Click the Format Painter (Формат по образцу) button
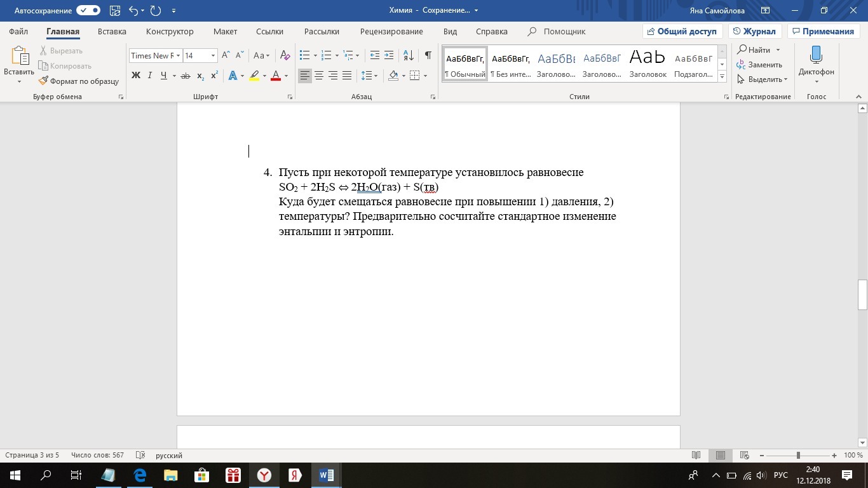 (x=79, y=81)
